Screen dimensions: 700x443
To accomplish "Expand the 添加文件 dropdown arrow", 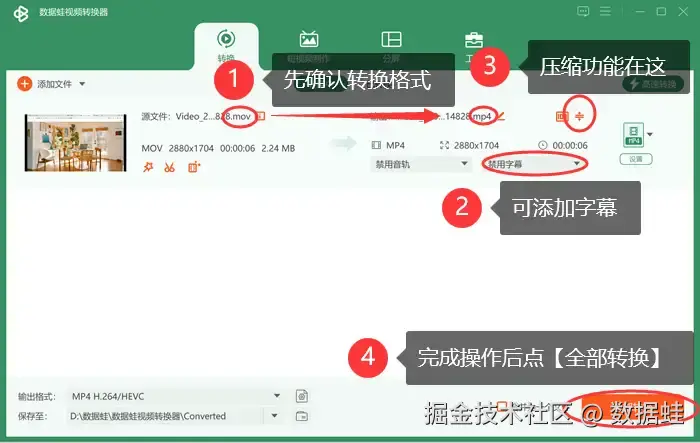I will 82,84.
